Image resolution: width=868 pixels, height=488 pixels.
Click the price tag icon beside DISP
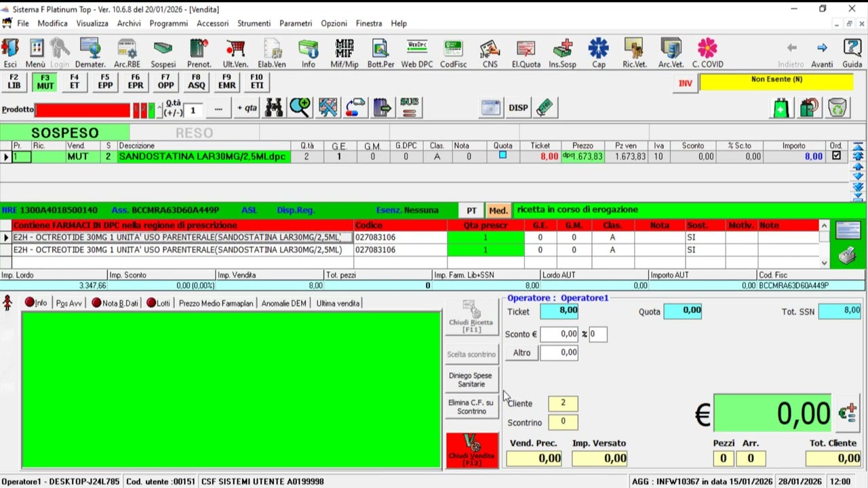point(545,108)
